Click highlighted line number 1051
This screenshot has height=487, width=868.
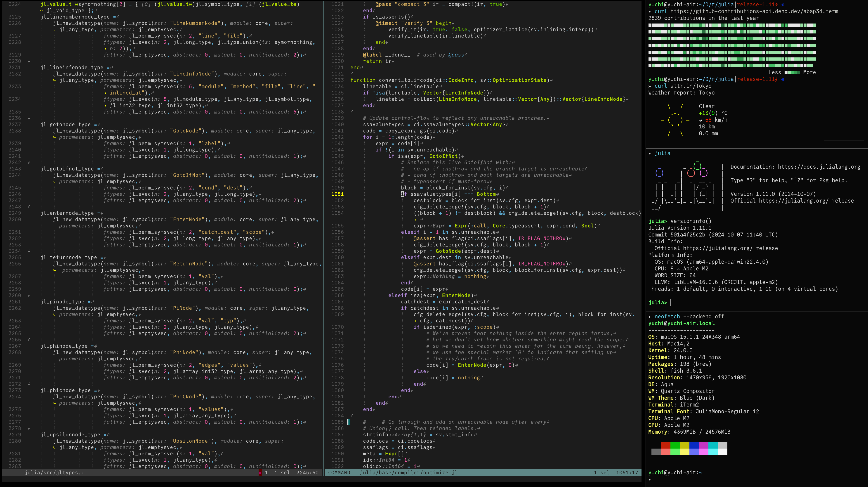337,194
